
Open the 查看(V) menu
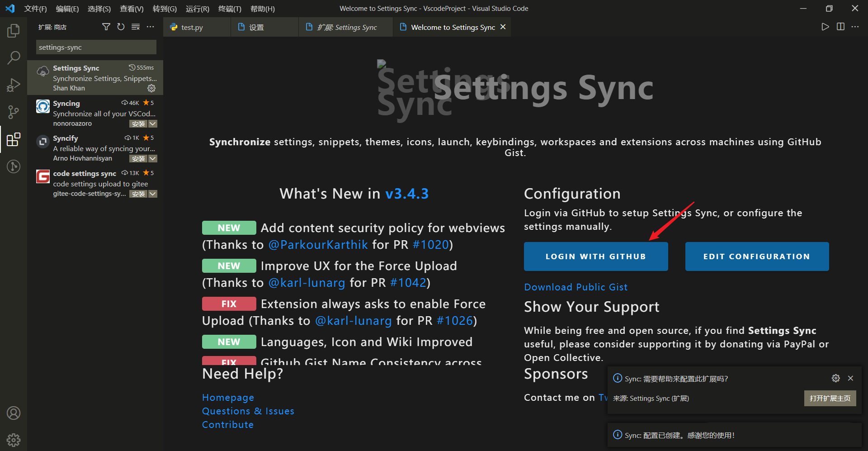(132, 9)
